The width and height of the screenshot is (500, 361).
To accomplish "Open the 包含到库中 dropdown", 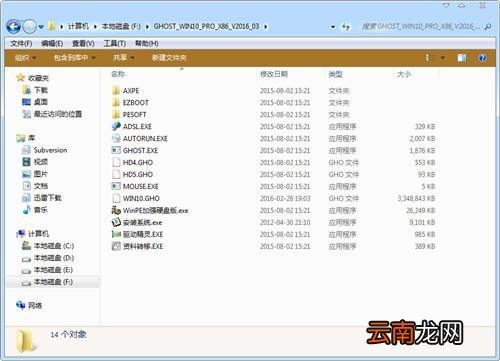I will (75, 58).
